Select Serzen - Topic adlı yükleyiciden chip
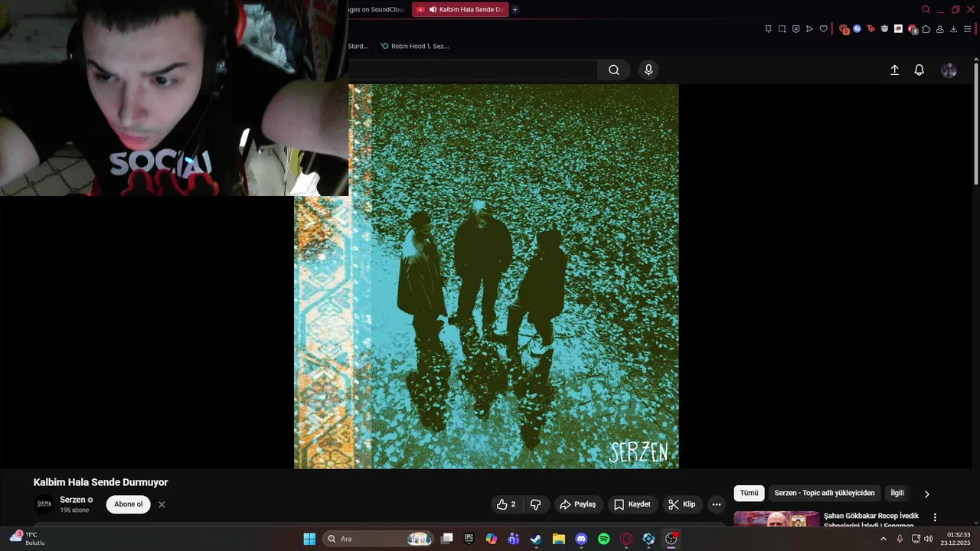The image size is (980, 551). (824, 494)
